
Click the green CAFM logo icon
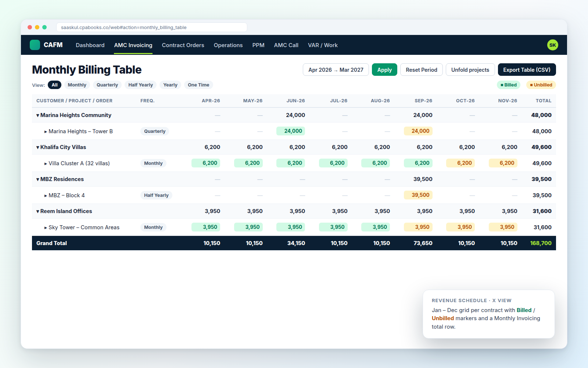tap(35, 45)
